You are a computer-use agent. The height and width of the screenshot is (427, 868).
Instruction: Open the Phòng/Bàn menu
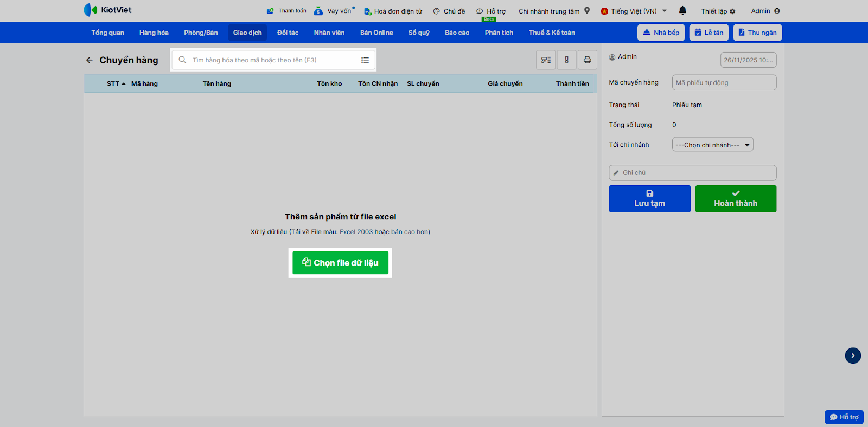(201, 33)
